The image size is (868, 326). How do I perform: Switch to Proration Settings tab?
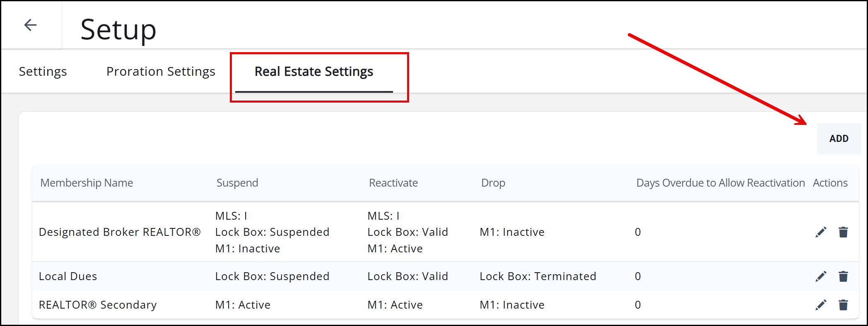tap(161, 72)
